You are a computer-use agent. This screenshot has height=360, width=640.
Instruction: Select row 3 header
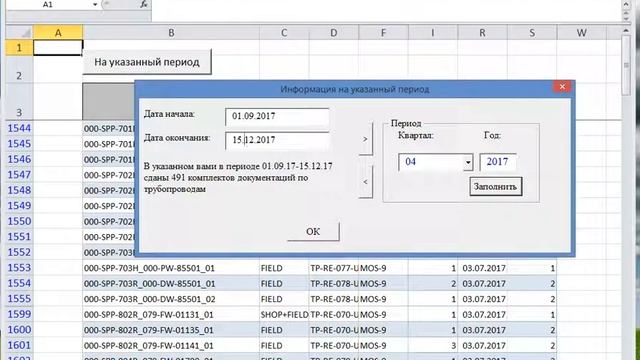click(19, 102)
